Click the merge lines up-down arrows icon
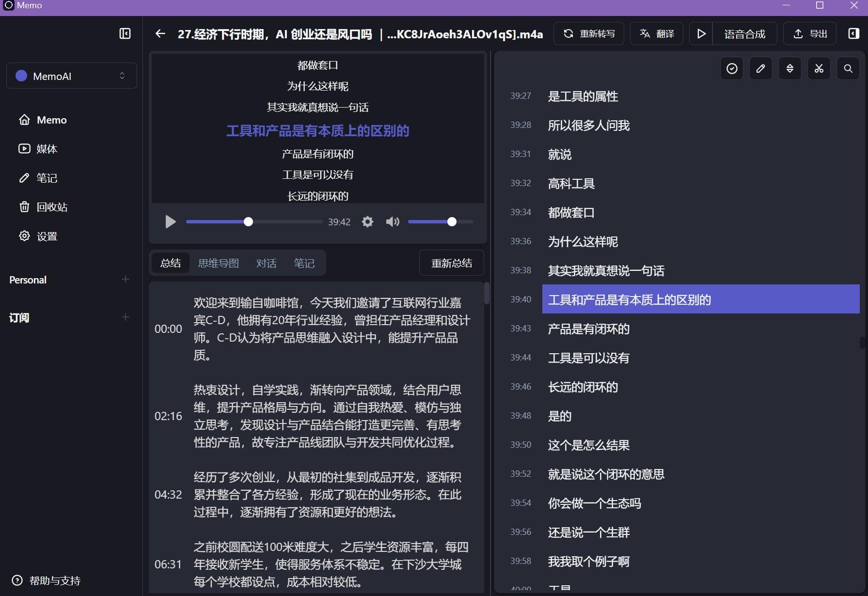The width and height of the screenshot is (868, 596). [x=790, y=68]
